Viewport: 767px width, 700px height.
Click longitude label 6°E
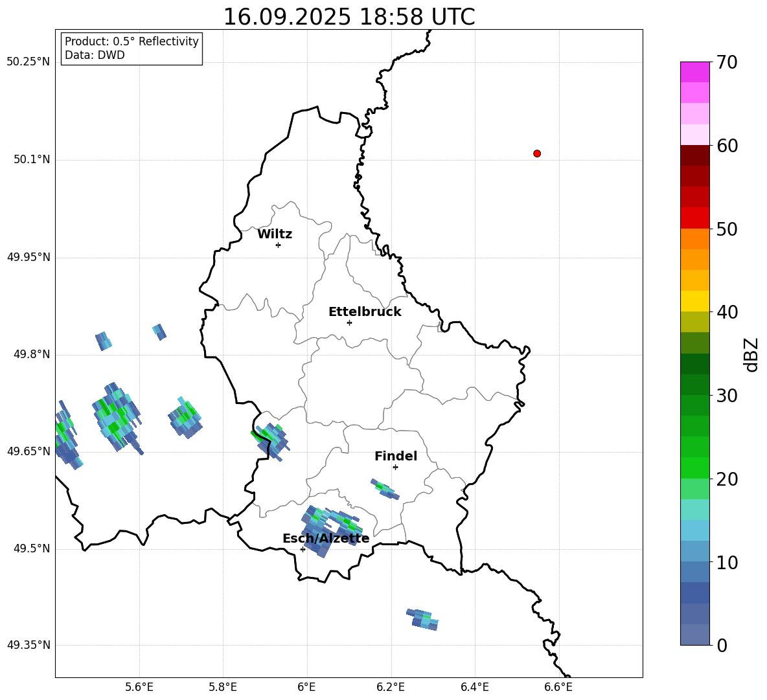pyautogui.click(x=306, y=688)
